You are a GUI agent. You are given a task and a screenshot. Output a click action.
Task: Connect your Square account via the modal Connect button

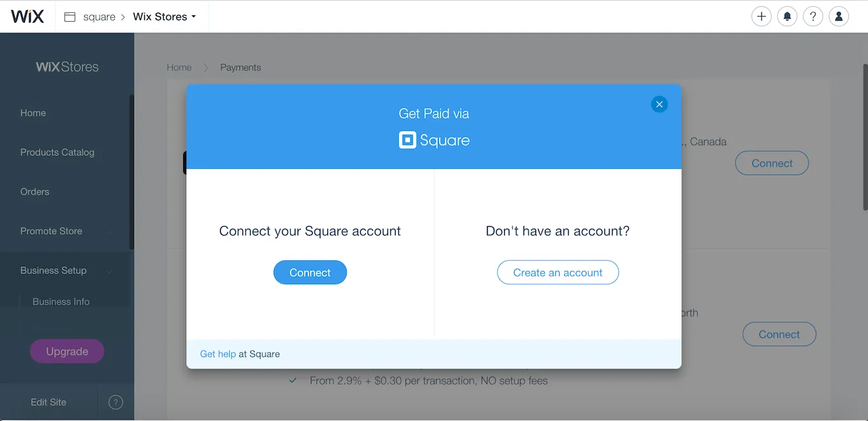310,272
